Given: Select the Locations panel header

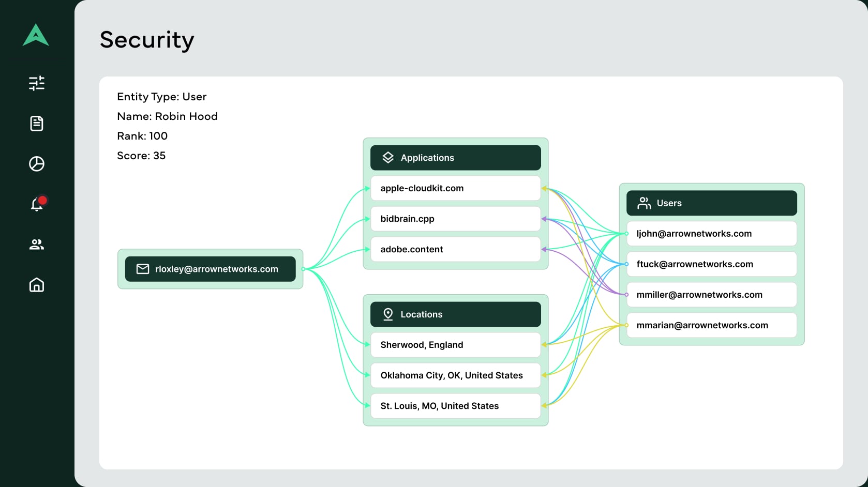Looking at the screenshot, I should (455, 314).
